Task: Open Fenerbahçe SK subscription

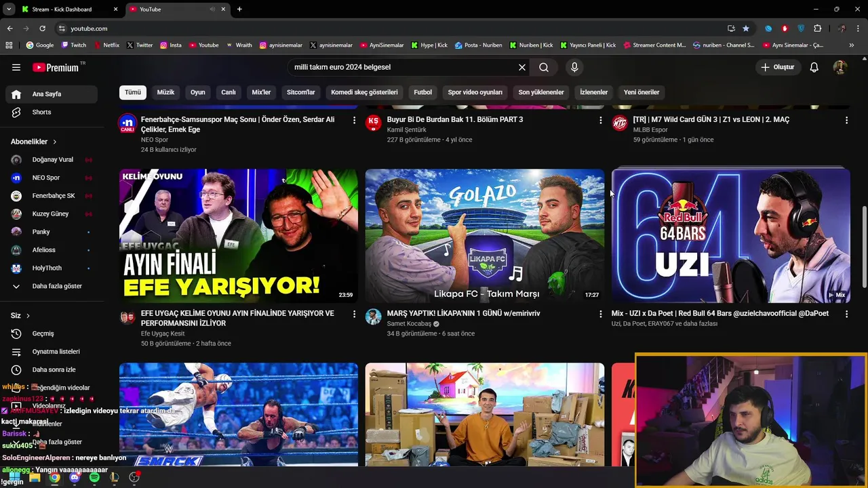Action: point(52,196)
